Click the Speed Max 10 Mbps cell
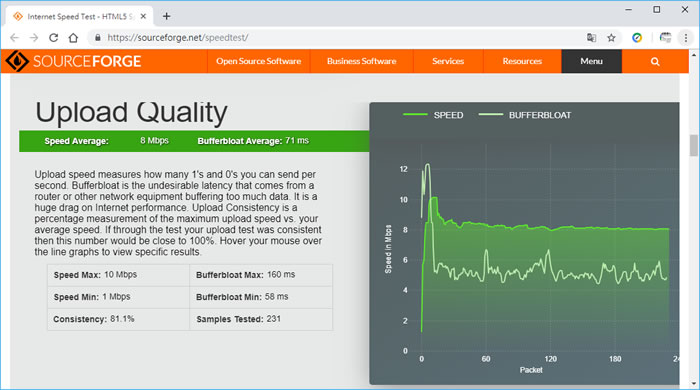The width and height of the screenshot is (700, 390). pyautogui.click(x=118, y=275)
